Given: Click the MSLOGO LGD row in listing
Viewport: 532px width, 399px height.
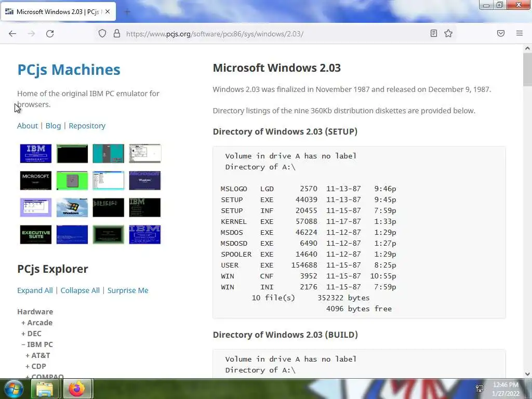Looking at the screenshot, I should (x=309, y=189).
